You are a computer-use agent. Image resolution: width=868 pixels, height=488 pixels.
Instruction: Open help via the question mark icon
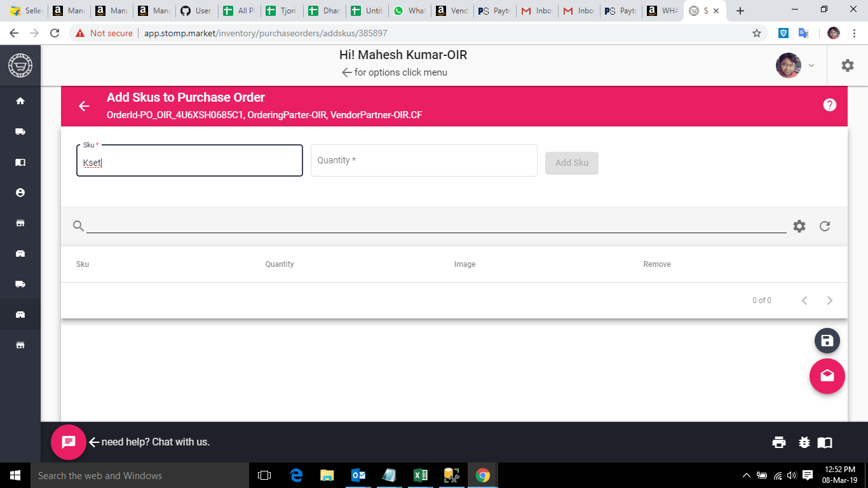(x=830, y=105)
